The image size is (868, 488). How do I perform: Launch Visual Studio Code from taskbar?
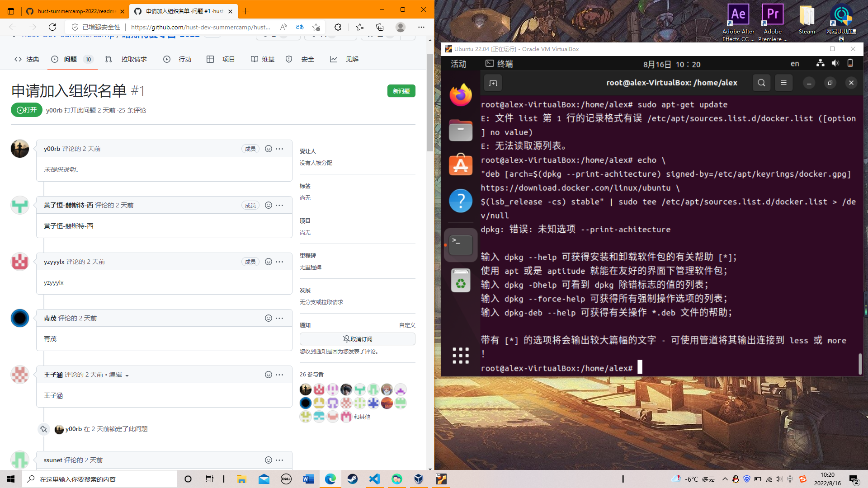pyautogui.click(x=375, y=479)
